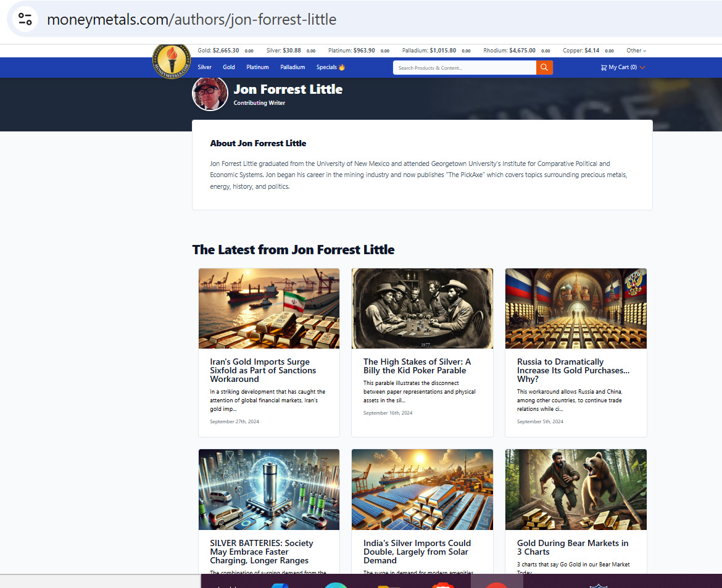Click the 3 charts Go Gold excerpt
Screen dimensions: 722x588
pos(573,567)
